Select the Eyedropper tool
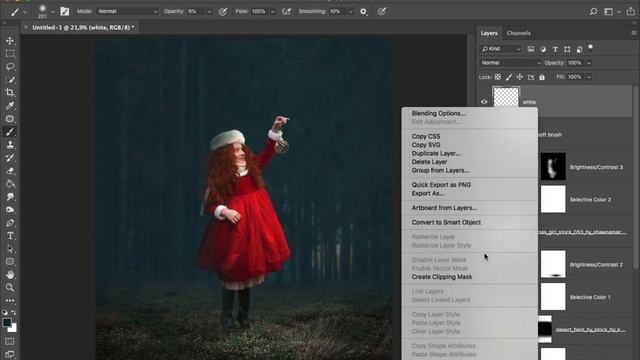Screen dimensions: 640x360 point(10,106)
